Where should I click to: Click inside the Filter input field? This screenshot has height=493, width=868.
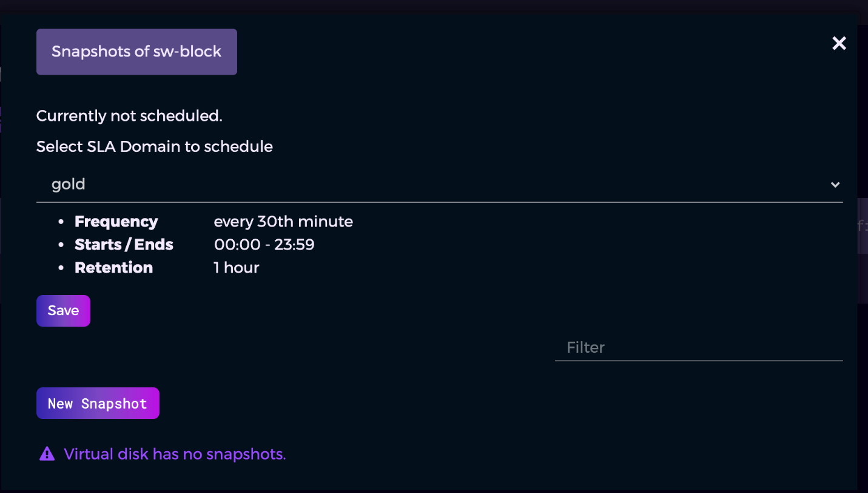tap(698, 347)
